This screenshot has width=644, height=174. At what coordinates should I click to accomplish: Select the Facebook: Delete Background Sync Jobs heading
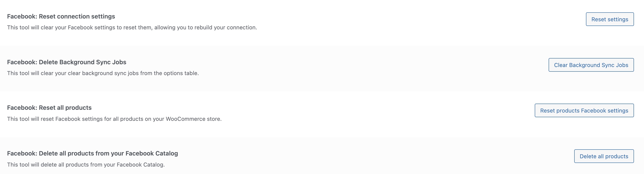click(x=67, y=62)
